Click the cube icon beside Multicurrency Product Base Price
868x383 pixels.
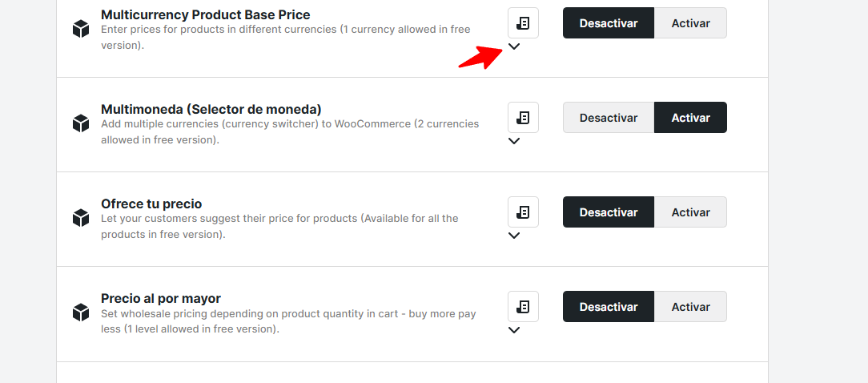coord(80,29)
